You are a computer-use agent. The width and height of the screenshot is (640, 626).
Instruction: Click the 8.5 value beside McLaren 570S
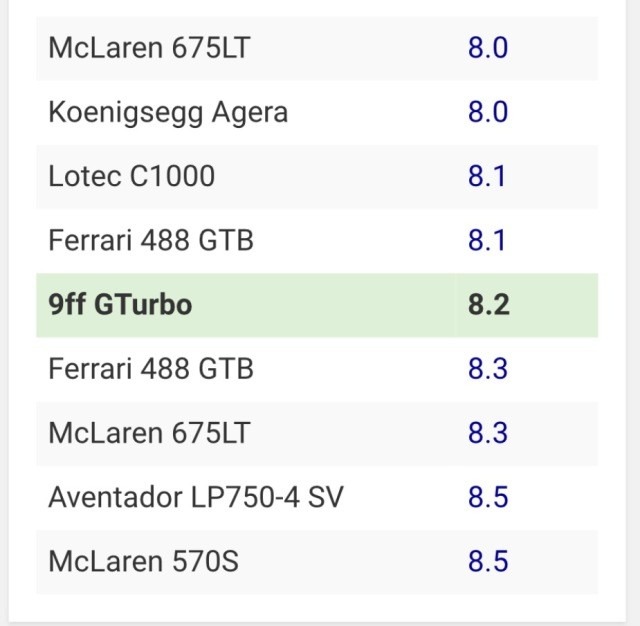pyautogui.click(x=488, y=561)
